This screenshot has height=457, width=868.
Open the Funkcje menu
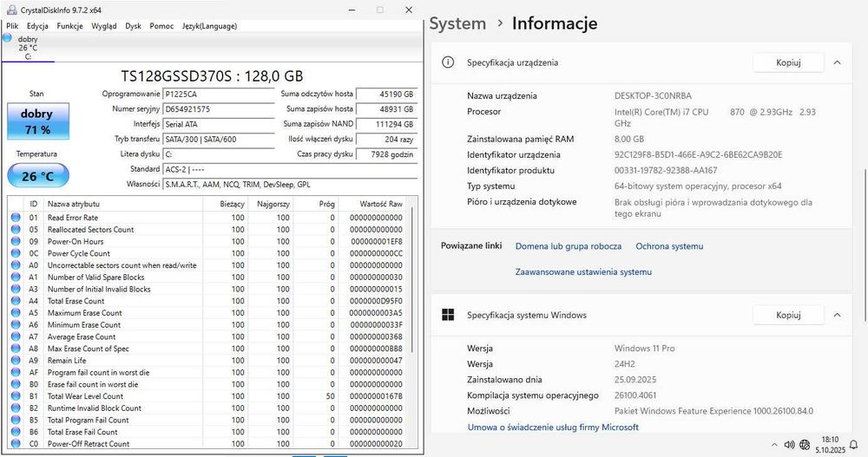pos(69,26)
